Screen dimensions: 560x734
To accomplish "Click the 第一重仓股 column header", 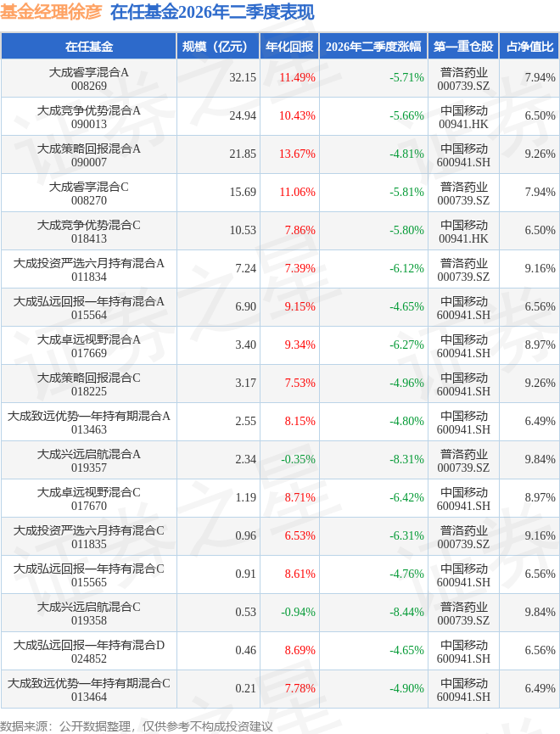I will (463, 47).
